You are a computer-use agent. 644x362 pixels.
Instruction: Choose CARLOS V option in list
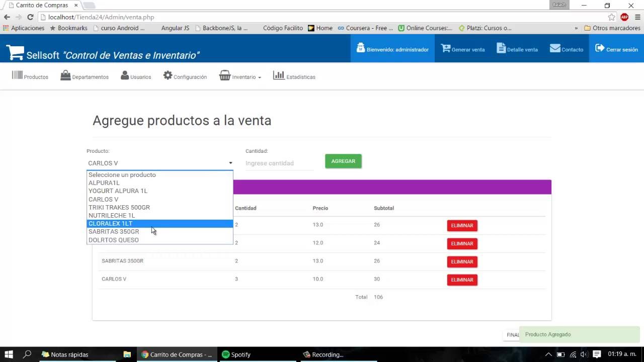point(160,199)
